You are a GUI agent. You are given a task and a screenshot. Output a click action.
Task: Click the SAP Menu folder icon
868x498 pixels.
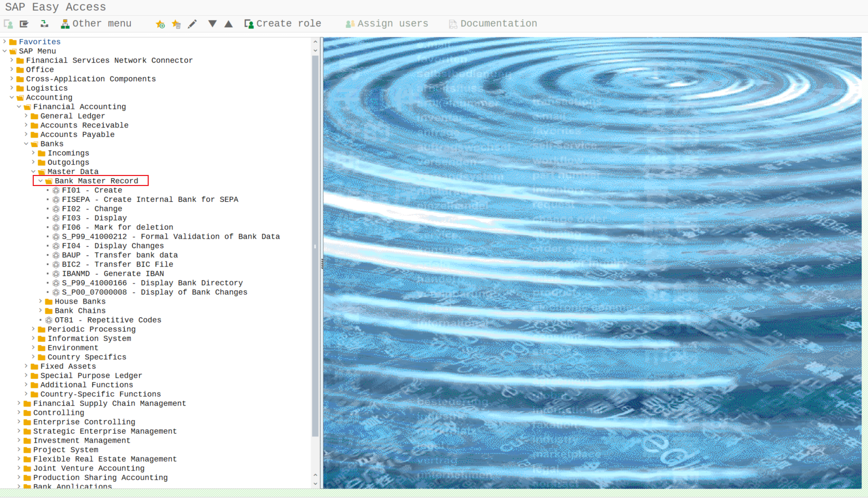pos(13,51)
